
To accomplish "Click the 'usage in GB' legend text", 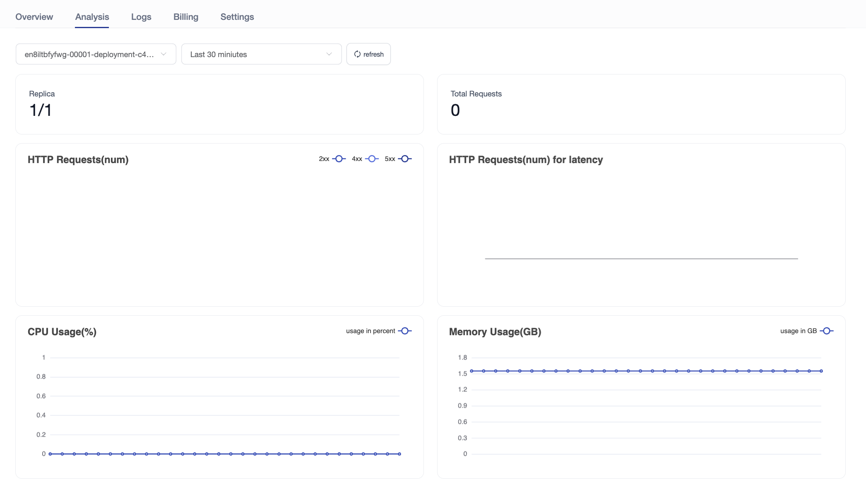I will click(798, 331).
